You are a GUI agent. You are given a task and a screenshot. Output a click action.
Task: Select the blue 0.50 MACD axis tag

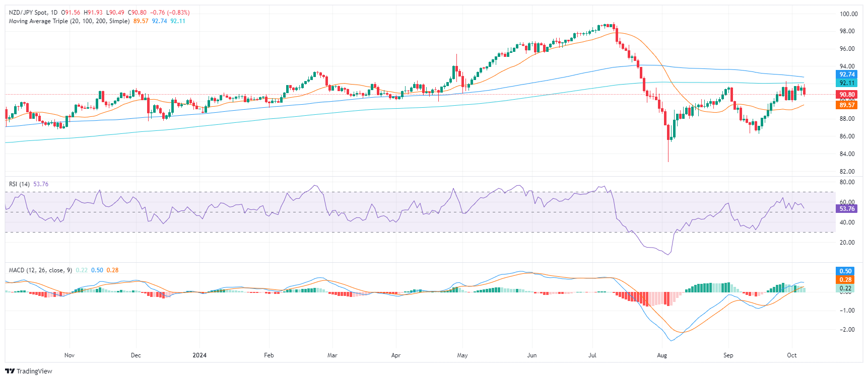pyautogui.click(x=845, y=271)
